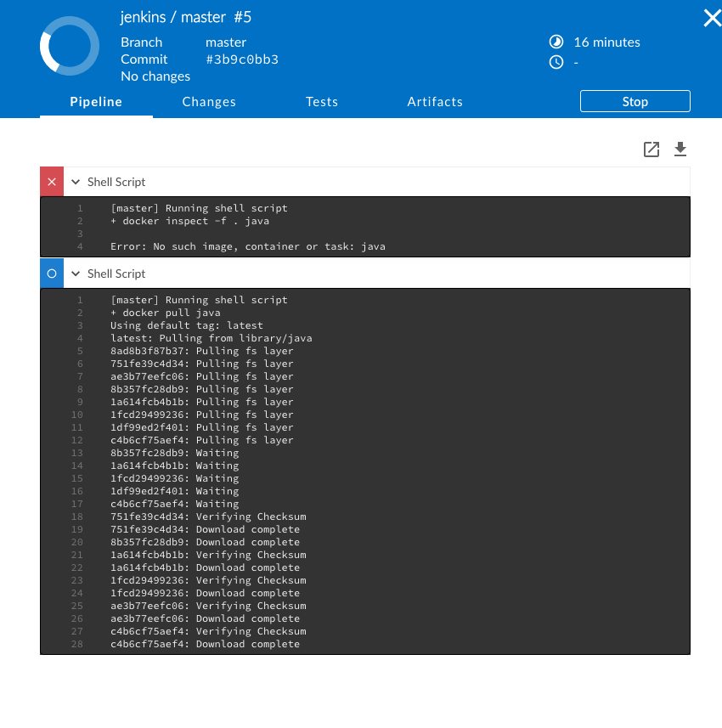The width and height of the screenshot is (722, 728).
Task: Select the Pipeline tab
Action: [96, 102]
